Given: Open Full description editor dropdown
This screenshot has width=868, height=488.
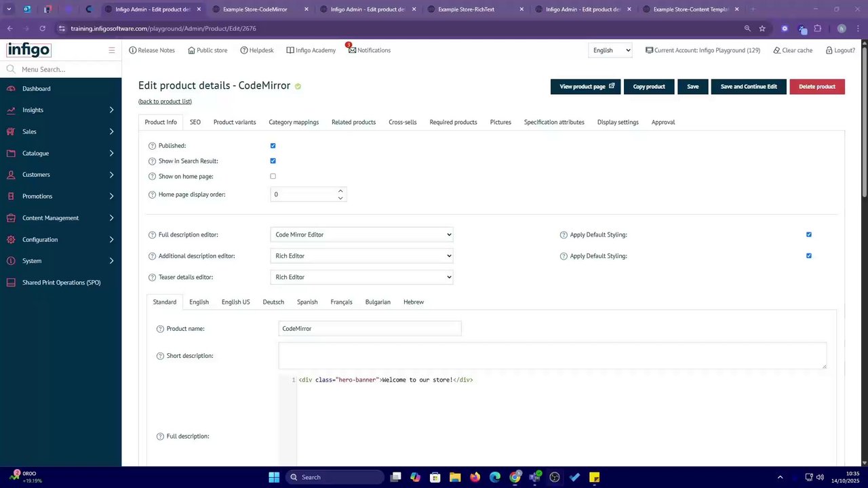Looking at the screenshot, I should [361, 235].
